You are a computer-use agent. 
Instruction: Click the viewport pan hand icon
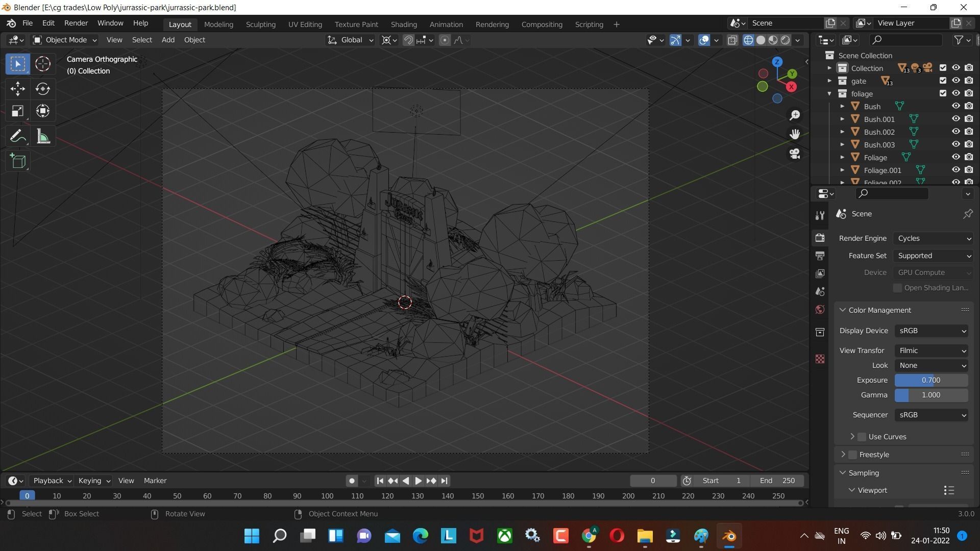[795, 134]
